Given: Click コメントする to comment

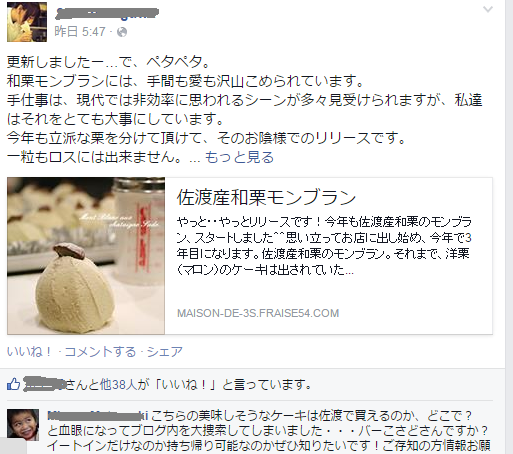Looking at the screenshot, I should click(100, 351).
